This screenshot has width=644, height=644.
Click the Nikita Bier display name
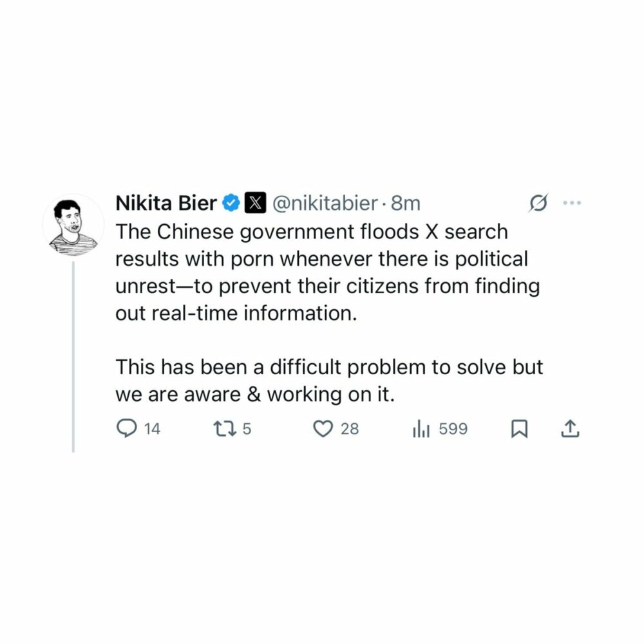pos(166,204)
